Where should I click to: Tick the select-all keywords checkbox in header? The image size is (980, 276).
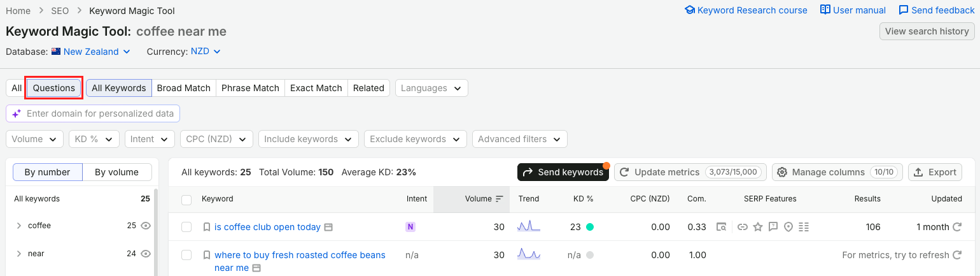[x=186, y=200]
